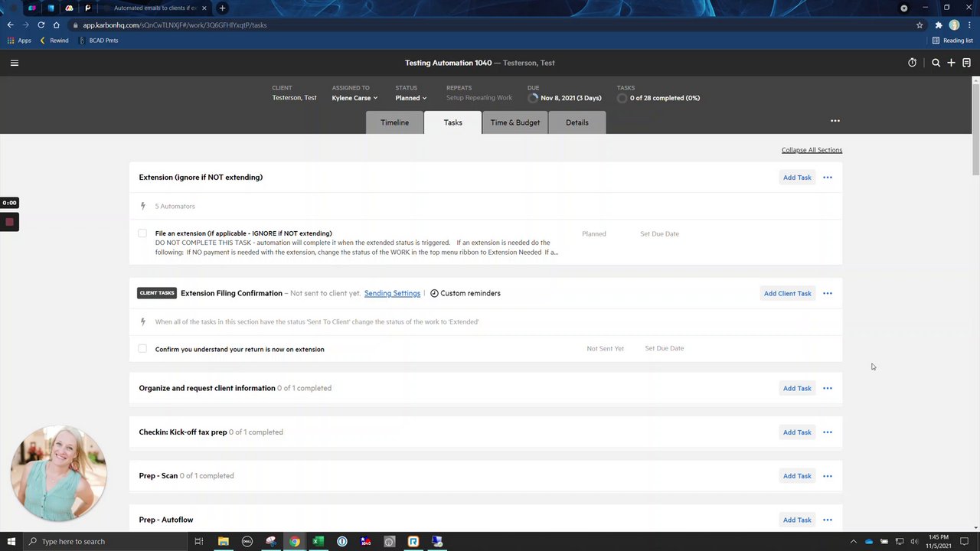Click the Chrome address bar
This screenshot has height=551, width=980.
[x=490, y=25]
